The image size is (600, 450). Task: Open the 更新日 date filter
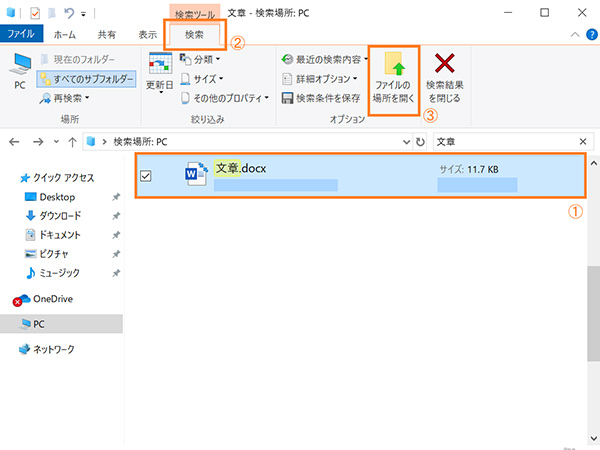point(160,73)
